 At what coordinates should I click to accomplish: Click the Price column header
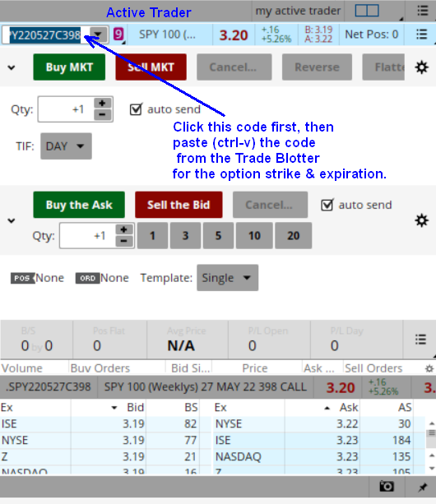tap(255, 368)
